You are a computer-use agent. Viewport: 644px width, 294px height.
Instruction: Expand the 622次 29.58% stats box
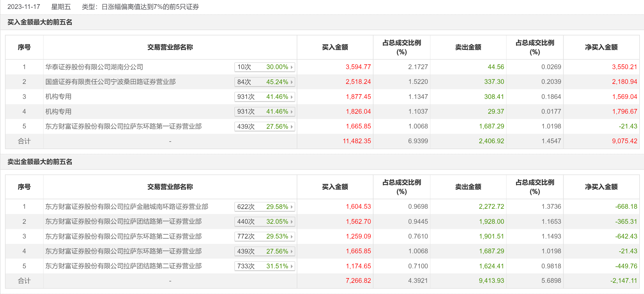click(264, 207)
